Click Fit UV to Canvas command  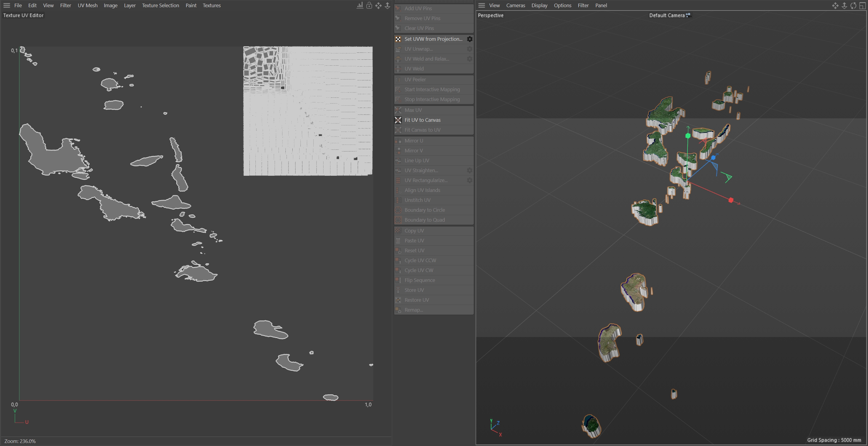(x=422, y=120)
